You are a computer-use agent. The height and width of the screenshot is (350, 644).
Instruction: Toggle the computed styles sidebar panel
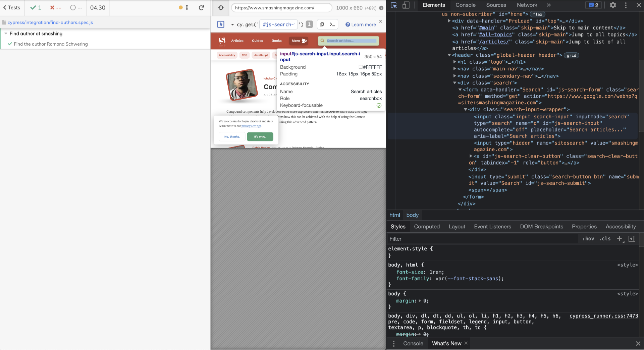tap(632, 239)
